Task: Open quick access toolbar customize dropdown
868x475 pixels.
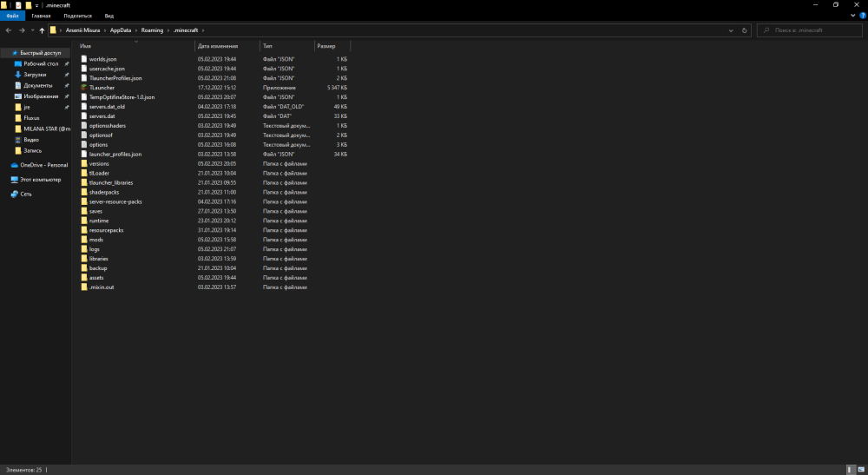Action: click(36, 5)
